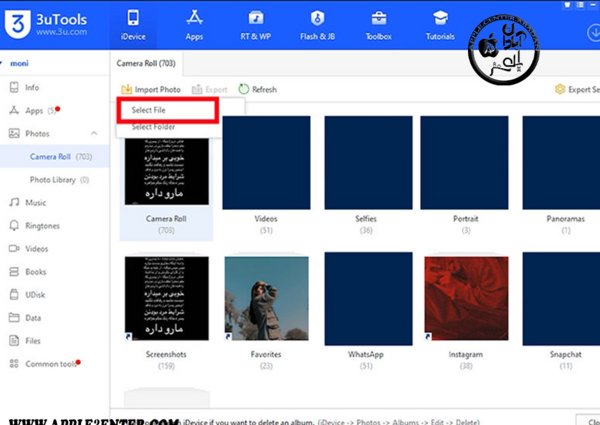Open the Portrait album thumbnail

[464, 163]
